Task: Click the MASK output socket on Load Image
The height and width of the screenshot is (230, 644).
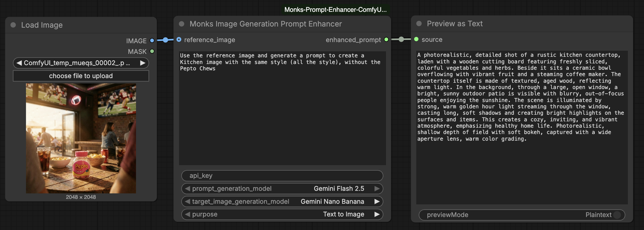Action: (x=152, y=51)
